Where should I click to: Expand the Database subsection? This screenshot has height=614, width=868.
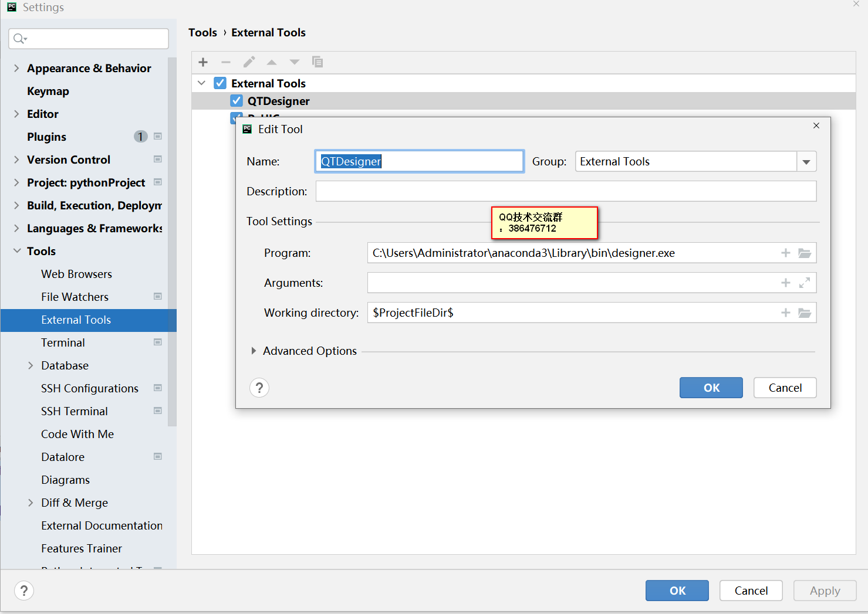pyautogui.click(x=31, y=365)
